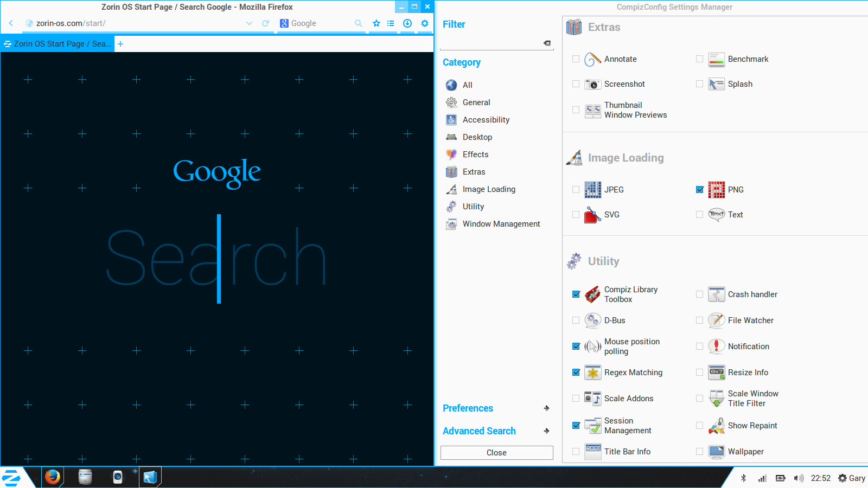Bookmark this page with star icon
Screen dimensions: 868x488
click(376, 23)
